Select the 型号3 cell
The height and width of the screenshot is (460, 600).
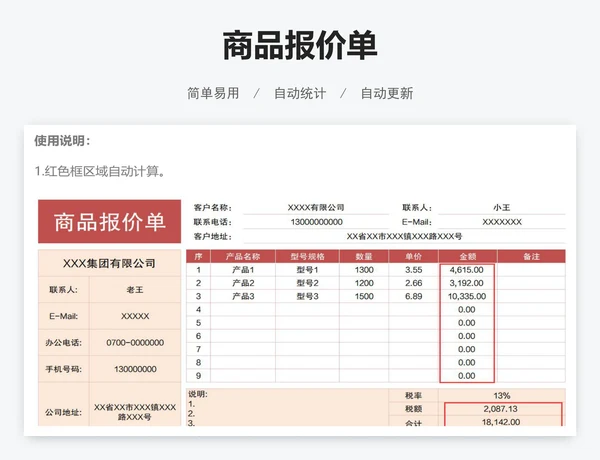pos(307,296)
